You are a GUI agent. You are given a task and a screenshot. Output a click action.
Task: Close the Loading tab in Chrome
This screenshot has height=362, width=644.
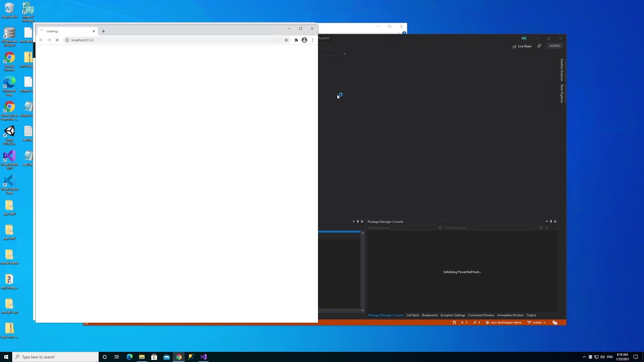tap(94, 31)
